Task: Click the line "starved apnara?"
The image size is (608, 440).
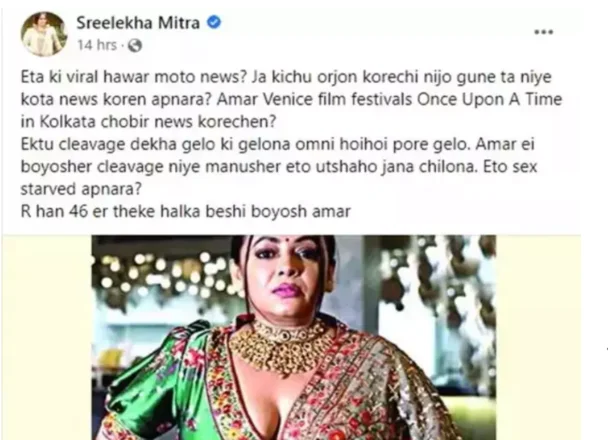Action: pyautogui.click(x=81, y=189)
